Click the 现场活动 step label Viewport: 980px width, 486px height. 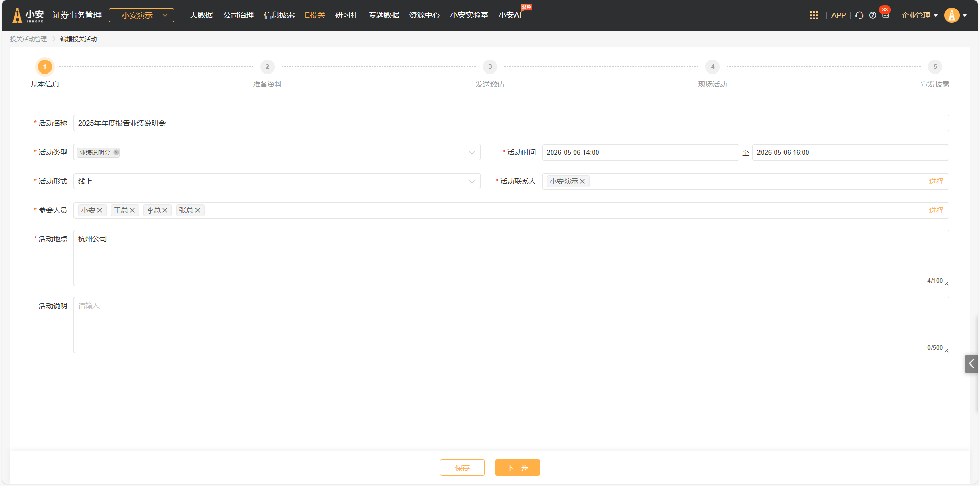pos(713,84)
